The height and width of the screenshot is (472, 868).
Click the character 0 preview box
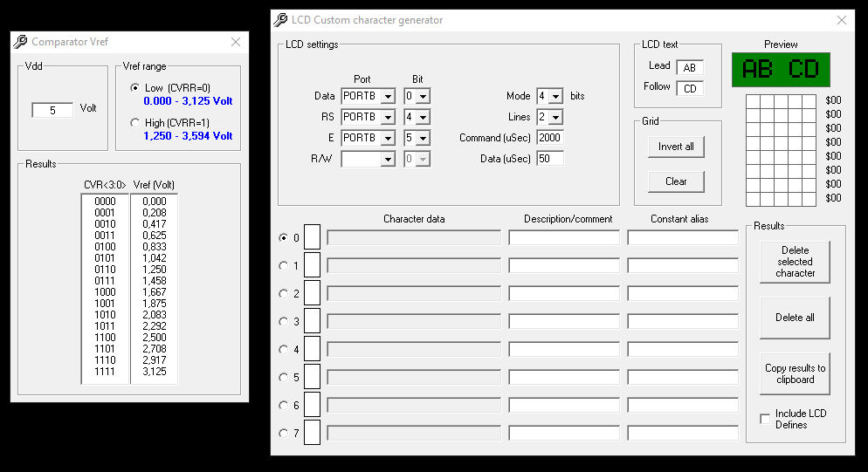coord(313,237)
